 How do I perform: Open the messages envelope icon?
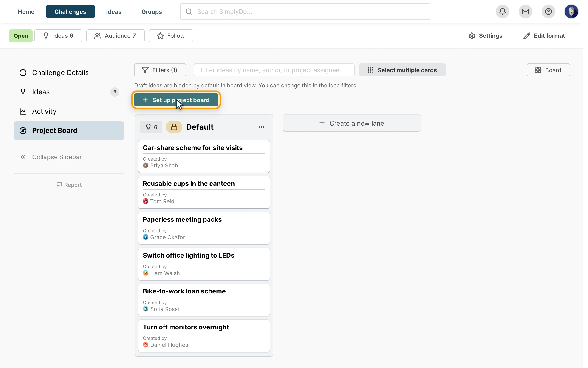click(525, 11)
